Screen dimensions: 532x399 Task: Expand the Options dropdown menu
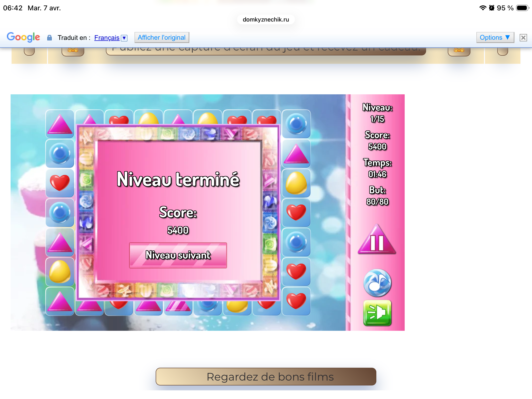(495, 37)
